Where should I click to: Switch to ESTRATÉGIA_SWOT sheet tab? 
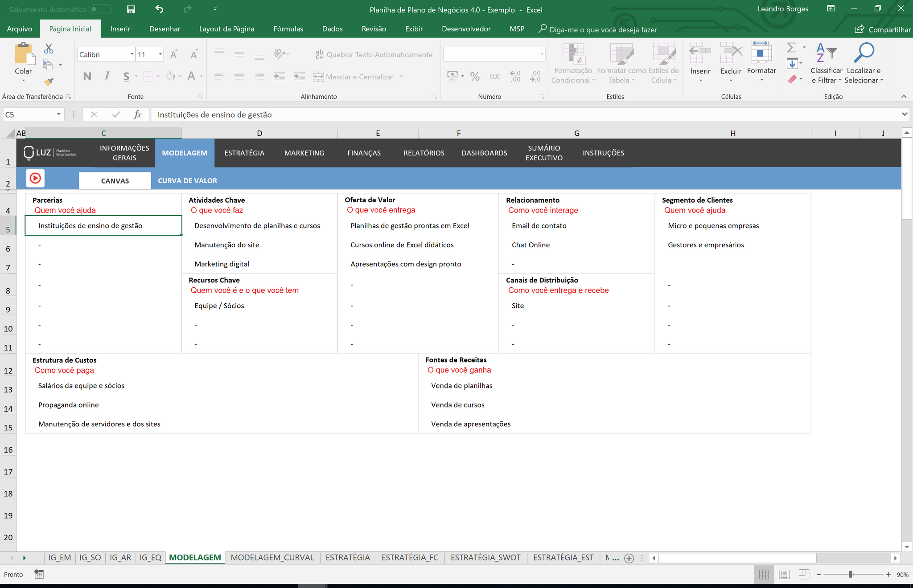pos(485,558)
